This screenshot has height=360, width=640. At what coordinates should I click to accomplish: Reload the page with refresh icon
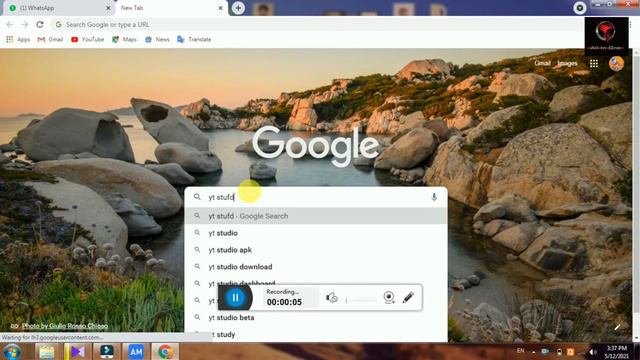tap(40, 24)
